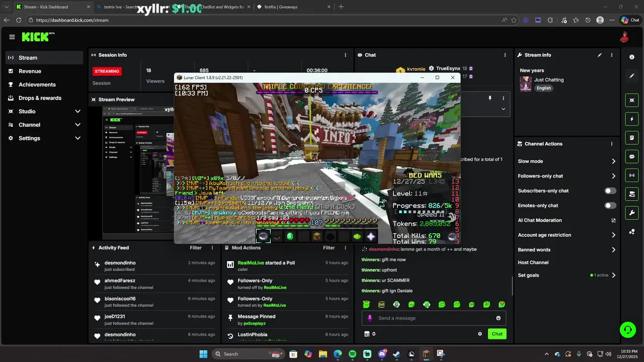
Task: Open Mod Actions three-dot menu
Action: (x=345, y=248)
